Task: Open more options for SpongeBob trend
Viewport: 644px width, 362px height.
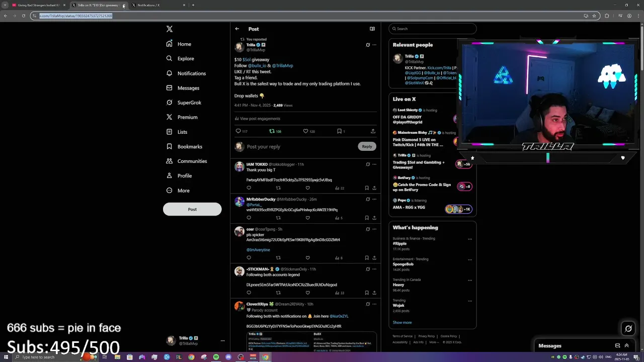Action: click(x=470, y=260)
